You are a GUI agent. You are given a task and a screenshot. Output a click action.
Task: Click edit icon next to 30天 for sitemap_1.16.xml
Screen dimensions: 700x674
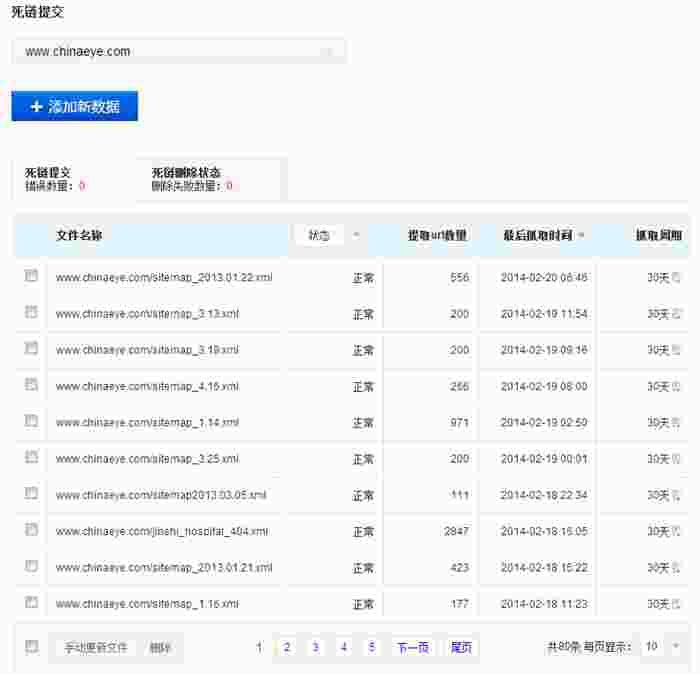click(x=676, y=604)
